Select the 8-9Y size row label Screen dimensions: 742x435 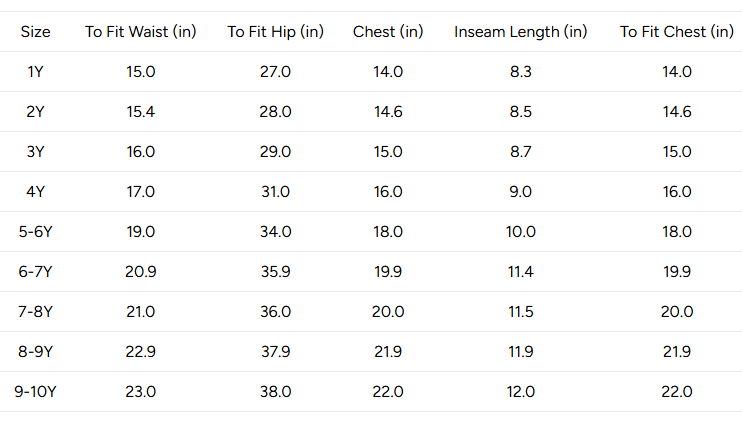click(35, 352)
